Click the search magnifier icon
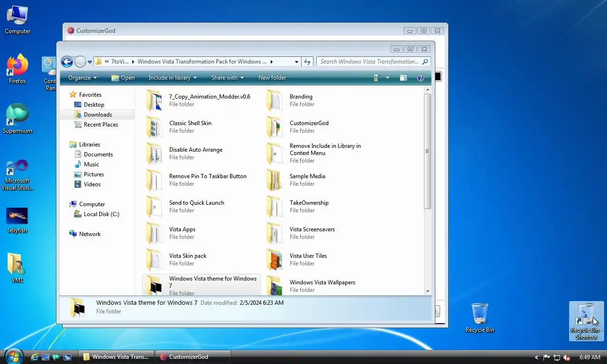Image resolution: width=607 pixels, height=364 pixels. click(x=425, y=62)
